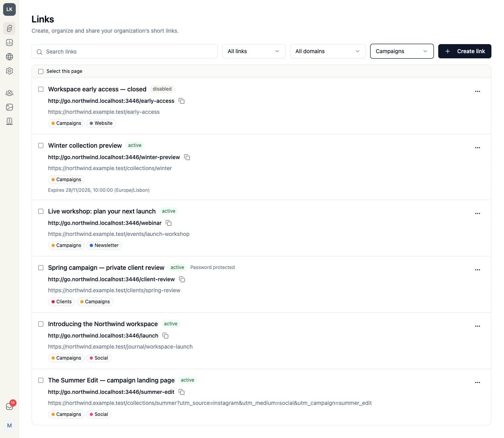The height and width of the screenshot is (438, 504).
Task: Copy the winter-preview short link
Action: pos(187,157)
